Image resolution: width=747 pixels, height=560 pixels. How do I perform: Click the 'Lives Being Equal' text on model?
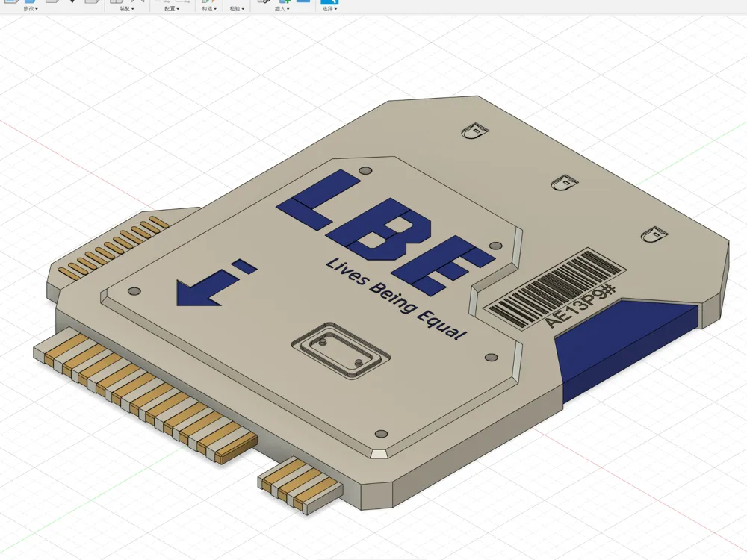click(x=397, y=299)
